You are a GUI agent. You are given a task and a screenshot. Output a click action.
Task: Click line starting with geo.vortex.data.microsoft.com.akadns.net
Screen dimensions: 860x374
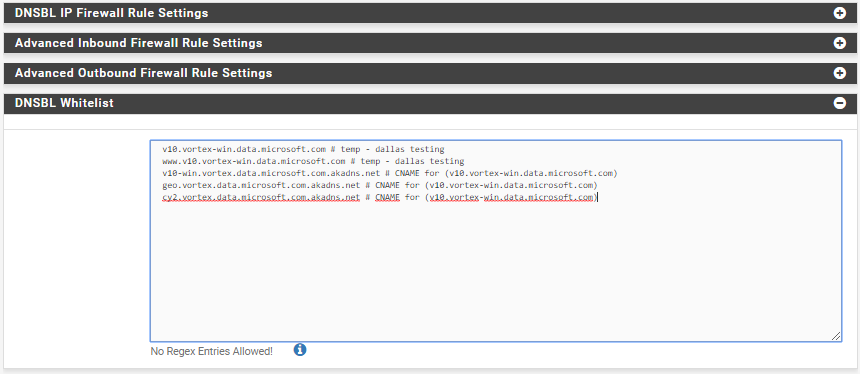[x=380, y=185]
